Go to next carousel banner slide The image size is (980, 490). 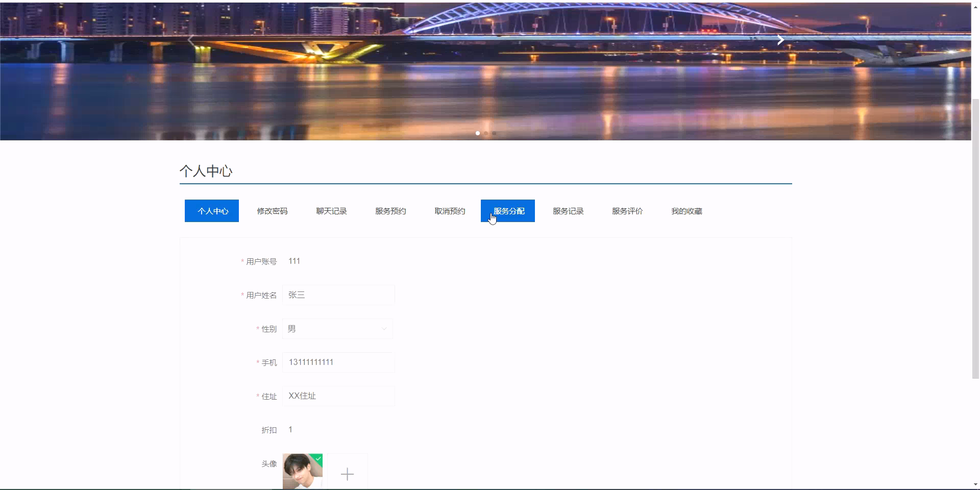point(780,40)
